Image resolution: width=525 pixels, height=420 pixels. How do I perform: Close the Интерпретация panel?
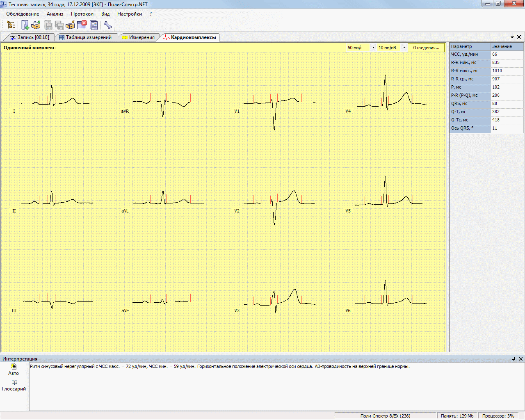521,359
